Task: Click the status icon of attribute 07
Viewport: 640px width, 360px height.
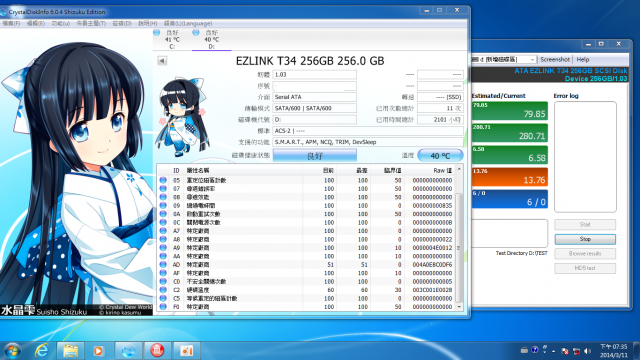Action: tap(163, 189)
